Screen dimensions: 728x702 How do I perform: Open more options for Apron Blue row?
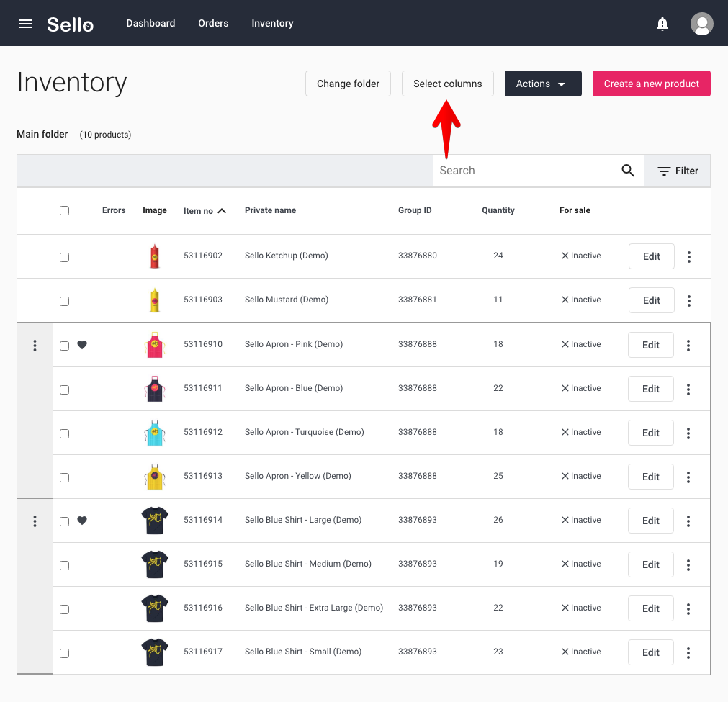tap(688, 389)
